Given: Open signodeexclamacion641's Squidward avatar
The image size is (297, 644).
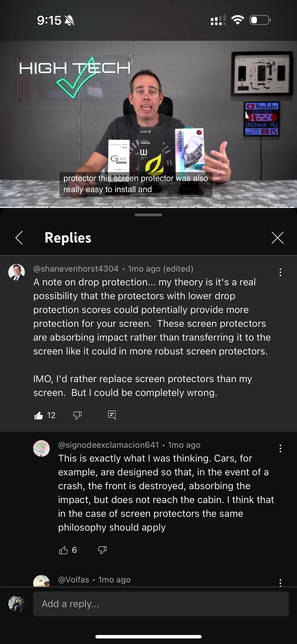Looking at the screenshot, I should (x=41, y=448).
